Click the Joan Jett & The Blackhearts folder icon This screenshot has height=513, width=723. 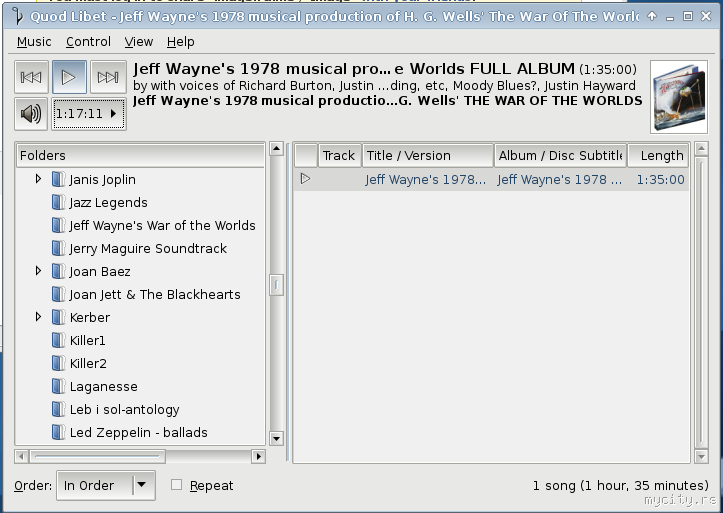click(58, 295)
